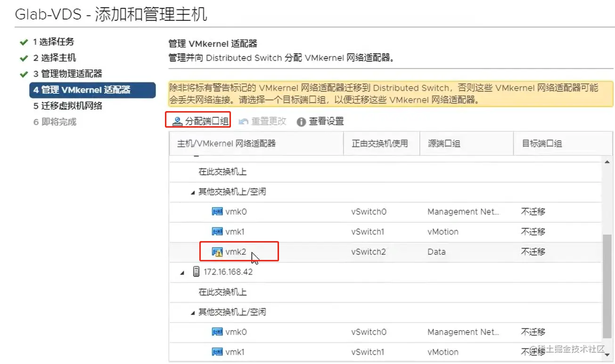
Task: Click 不迁移 in the vmk2 row
Action: 533,252
